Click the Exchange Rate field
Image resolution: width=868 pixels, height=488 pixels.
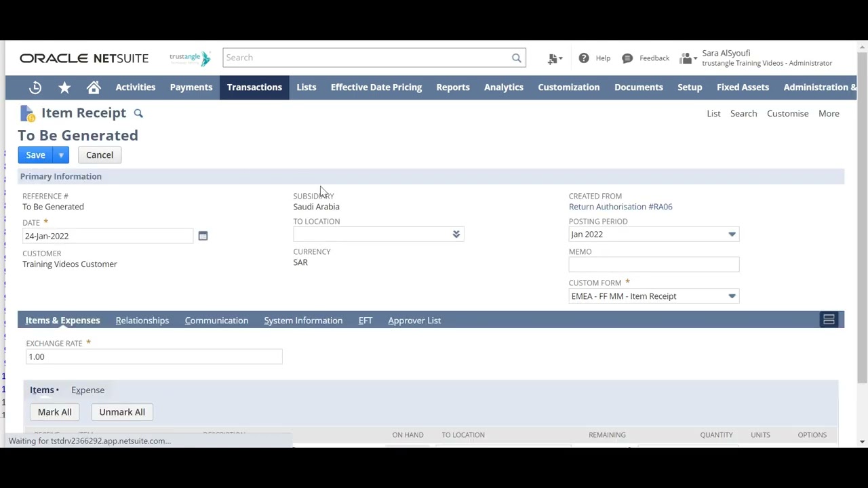point(154,357)
